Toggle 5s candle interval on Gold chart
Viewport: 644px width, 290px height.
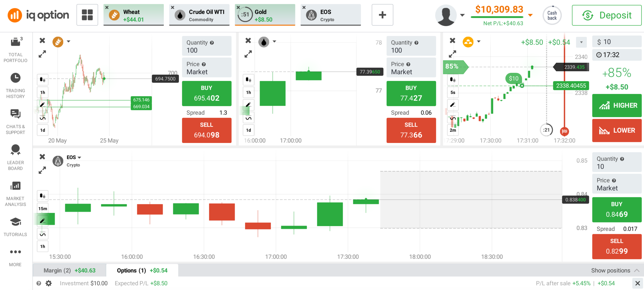(453, 92)
